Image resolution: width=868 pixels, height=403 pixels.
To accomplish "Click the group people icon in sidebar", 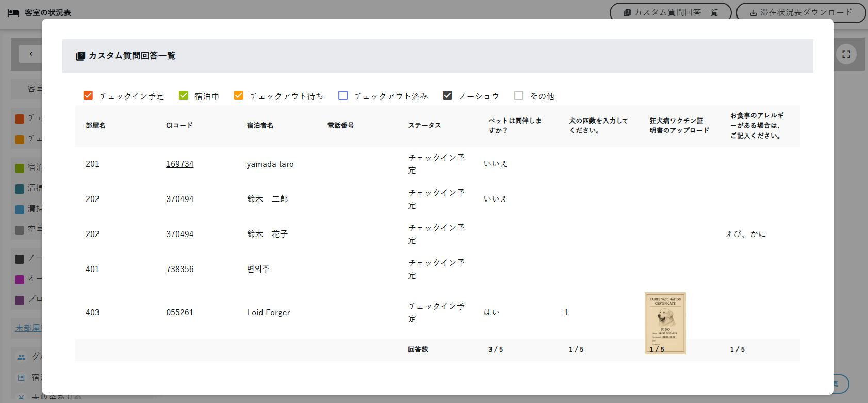I will [x=21, y=357].
